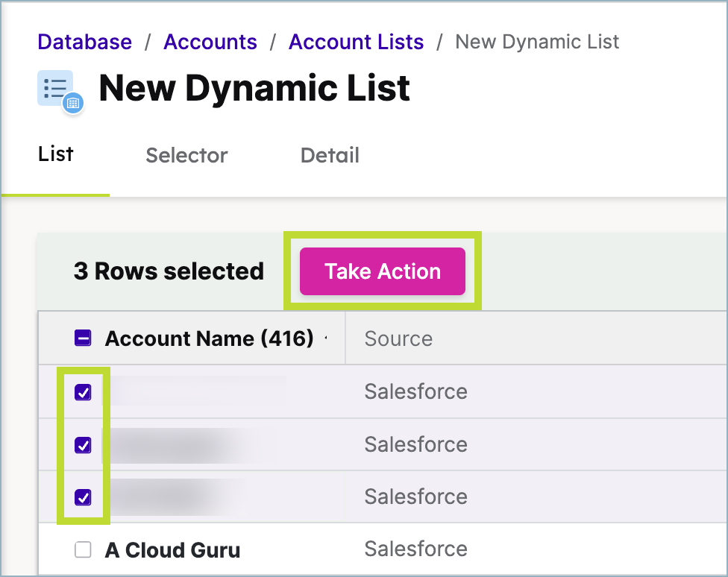Click the Take Action button
This screenshot has width=728, height=577.
coord(381,271)
